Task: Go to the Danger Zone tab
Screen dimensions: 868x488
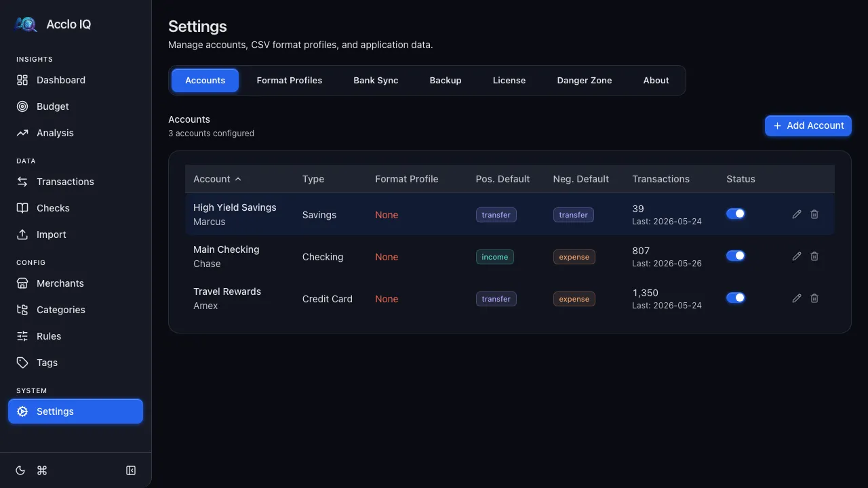Action: [x=585, y=80]
